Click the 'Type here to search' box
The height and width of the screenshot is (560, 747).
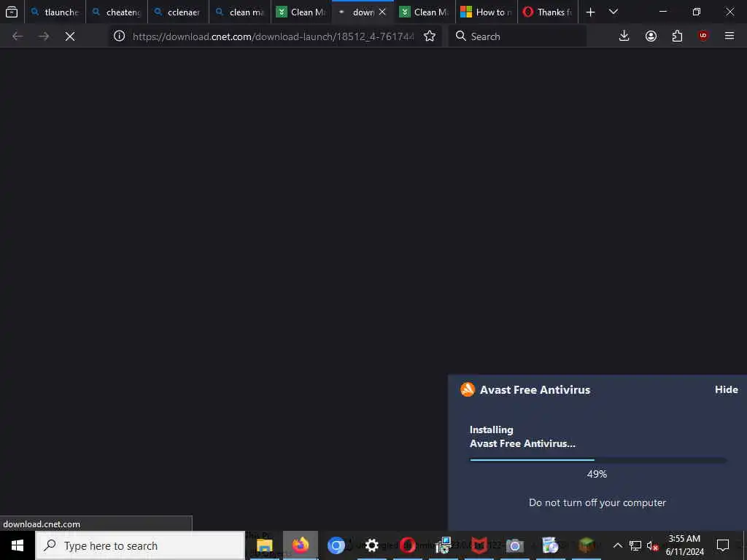140,545
